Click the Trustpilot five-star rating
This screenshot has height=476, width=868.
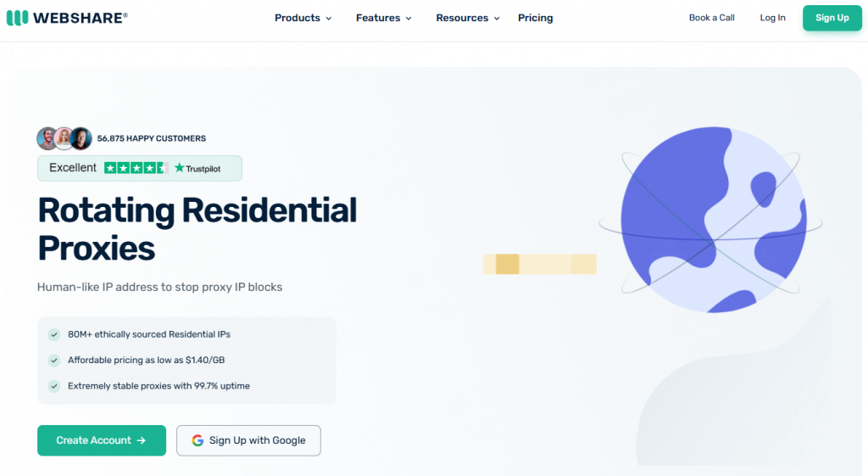coord(136,168)
